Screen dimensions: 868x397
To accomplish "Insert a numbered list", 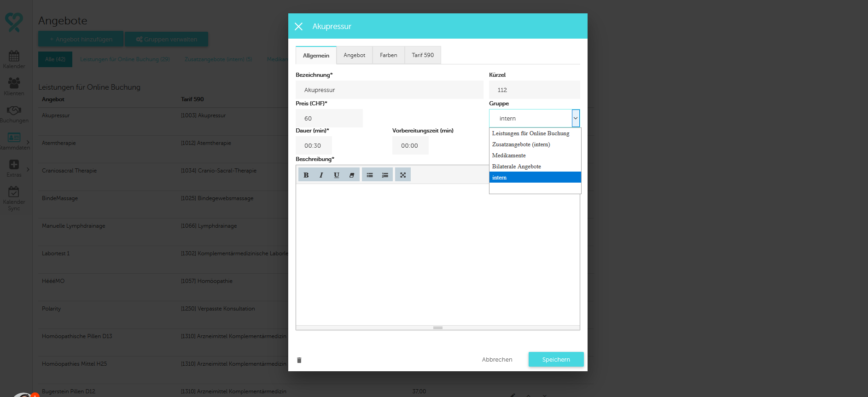I will click(385, 175).
